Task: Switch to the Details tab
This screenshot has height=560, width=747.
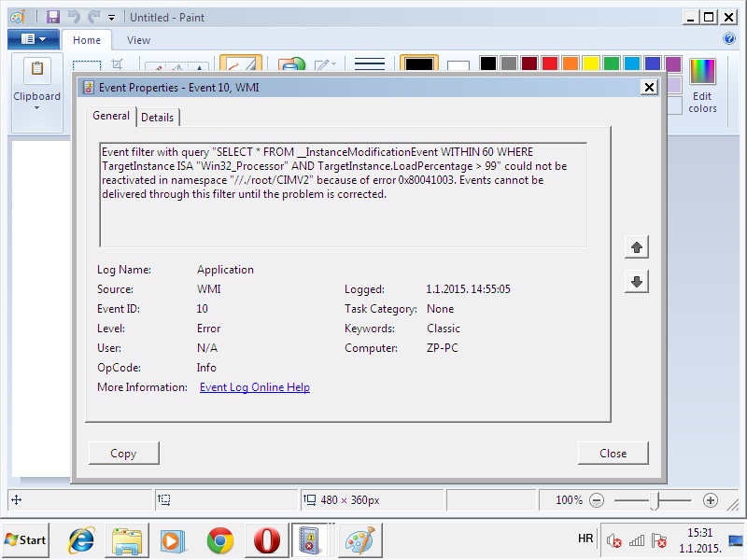Action: point(157,117)
